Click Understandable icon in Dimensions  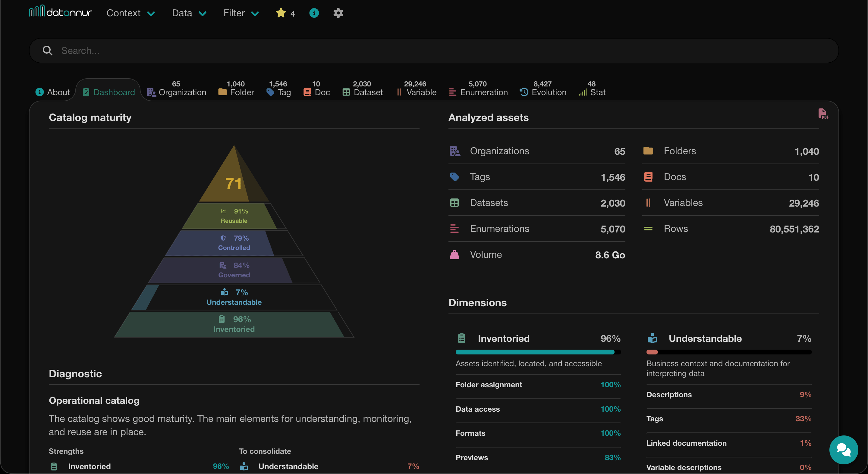coord(652,338)
